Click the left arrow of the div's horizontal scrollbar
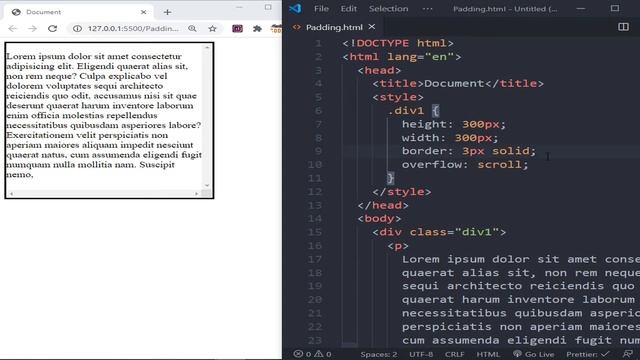The image size is (640, 360). (x=11, y=194)
